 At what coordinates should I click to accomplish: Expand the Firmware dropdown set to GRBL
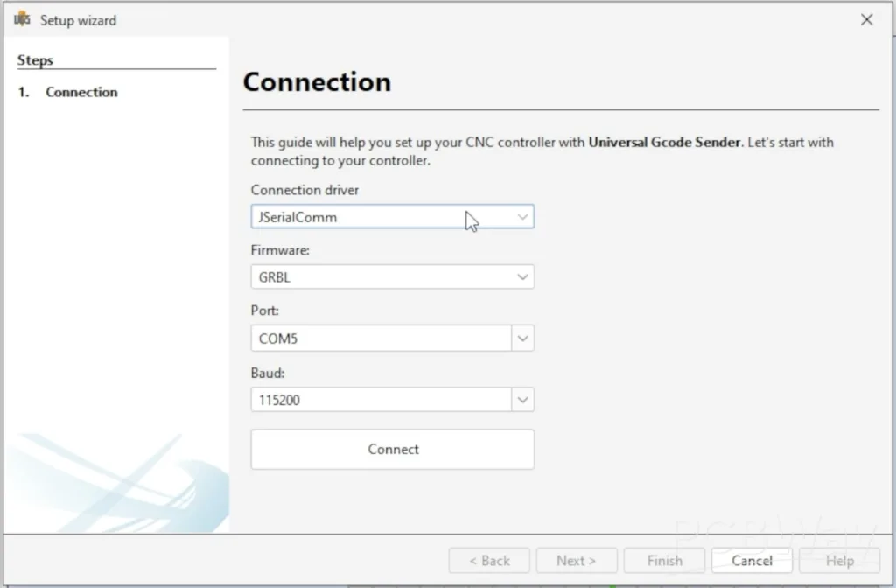point(392,277)
